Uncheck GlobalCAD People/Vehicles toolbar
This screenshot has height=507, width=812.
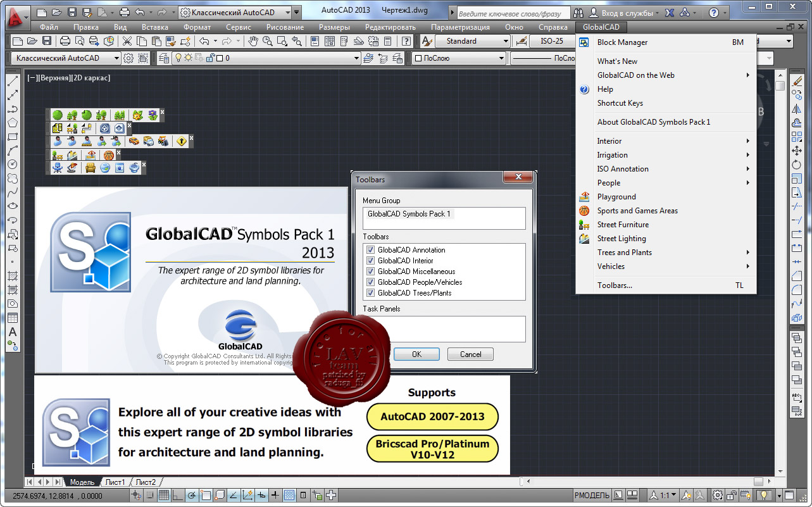click(x=371, y=282)
